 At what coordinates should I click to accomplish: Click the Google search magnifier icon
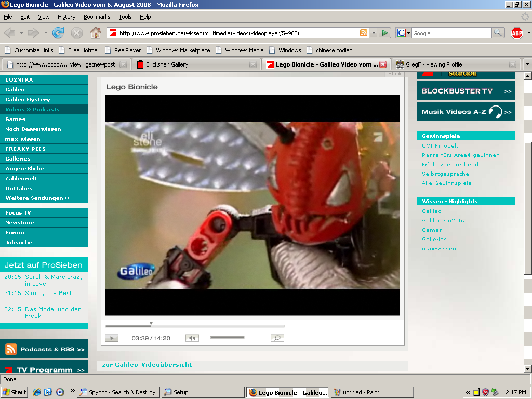[498, 33]
